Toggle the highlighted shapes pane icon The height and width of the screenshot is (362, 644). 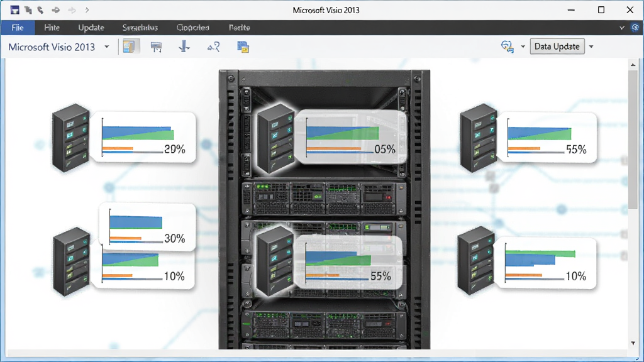pyautogui.click(x=130, y=47)
